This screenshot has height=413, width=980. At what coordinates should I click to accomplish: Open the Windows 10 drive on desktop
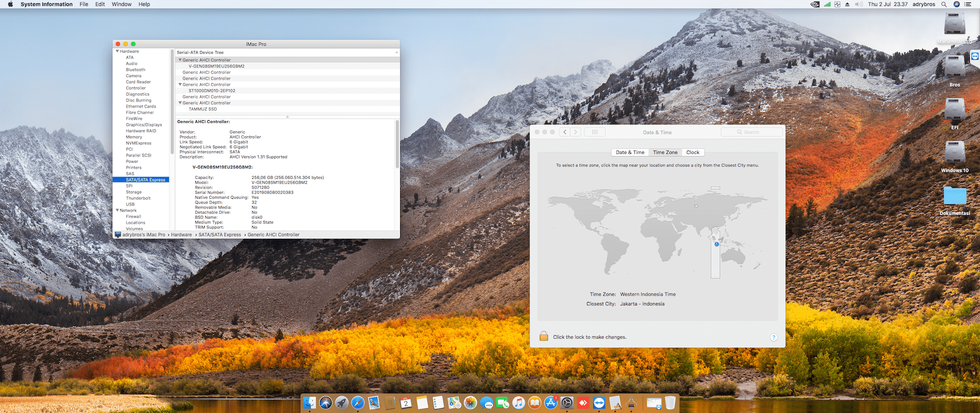pyautogui.click(x=954, y=154)
